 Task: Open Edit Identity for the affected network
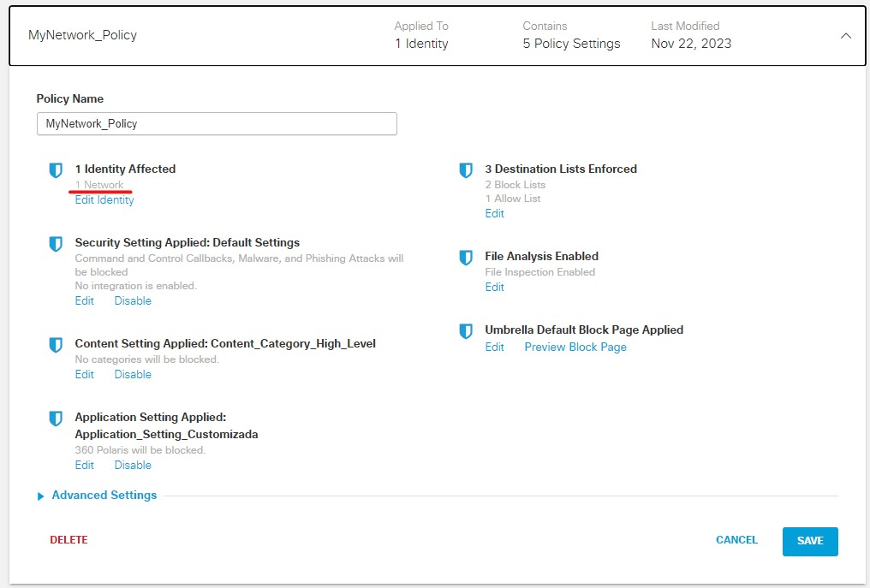point(104,199)
